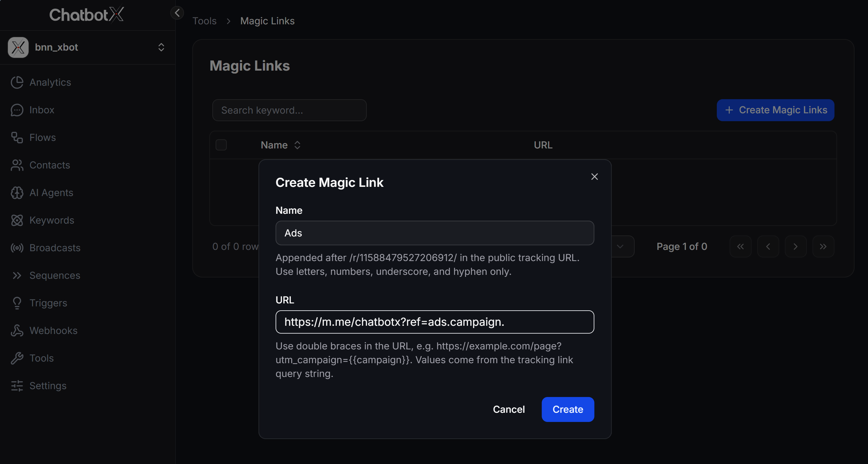Go to previous page of table
This screenshot has height=464, width=868.
[x=768, y=247]
